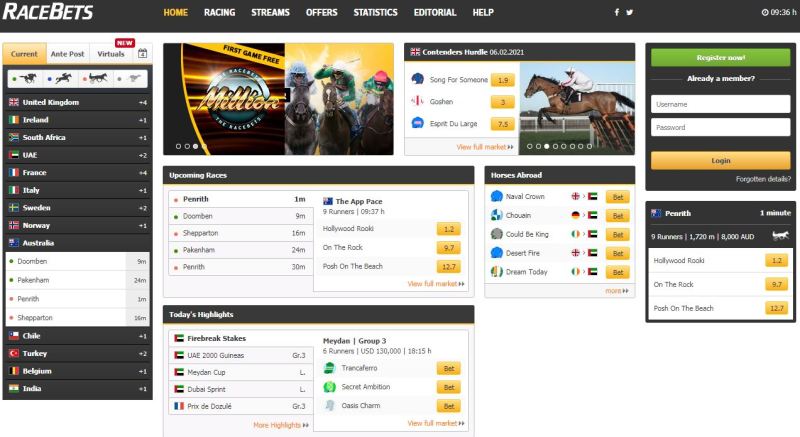This screenshot has width=800, height=437.
Task: Click the Login button
Action: pyautogui.click(x=720, y=161)
